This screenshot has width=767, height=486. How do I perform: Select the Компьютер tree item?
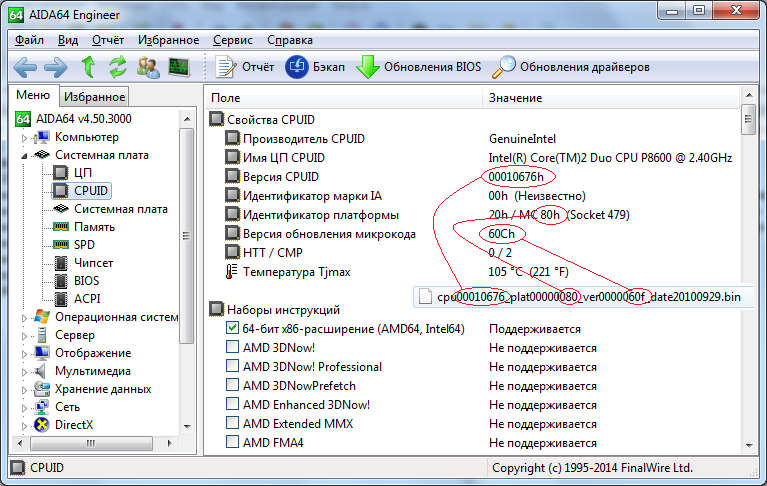tap(87, 137)
